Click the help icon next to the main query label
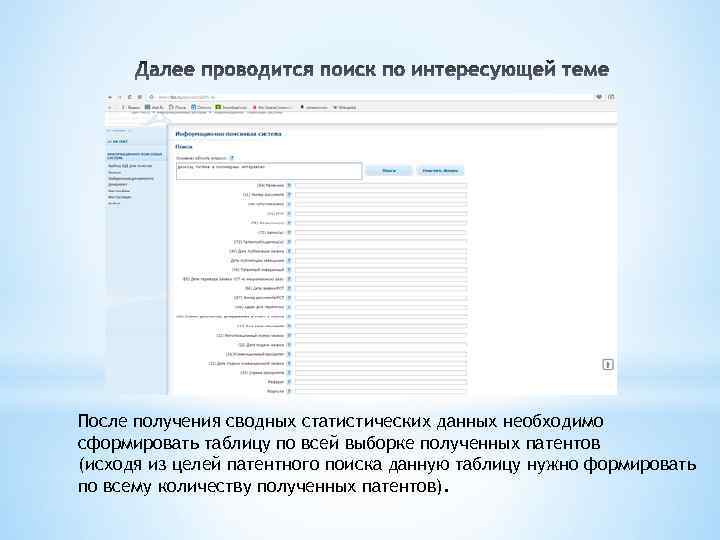 click(x=232, y=158)
